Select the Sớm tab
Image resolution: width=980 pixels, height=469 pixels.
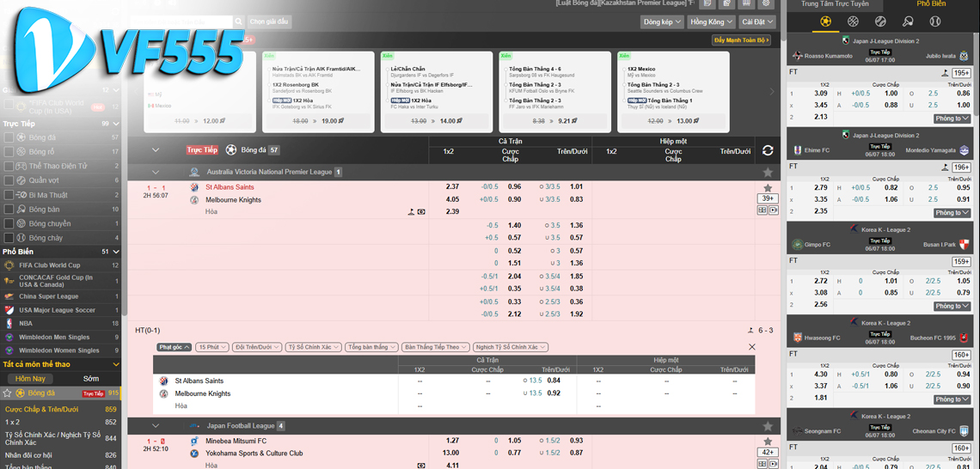(91, 379)
